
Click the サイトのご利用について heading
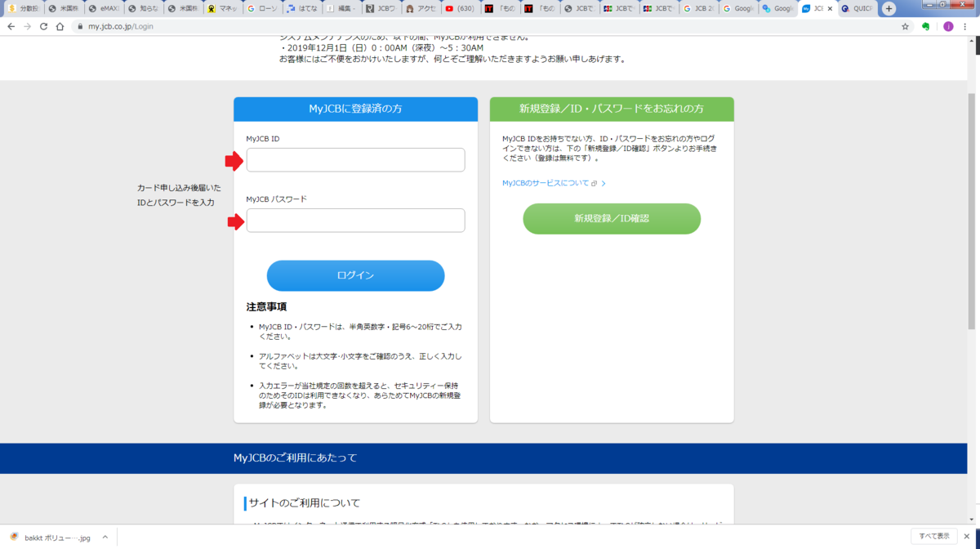coord(305,503)
